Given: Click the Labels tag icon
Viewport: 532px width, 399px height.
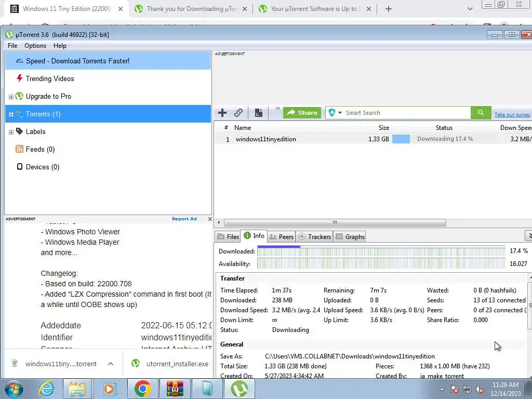Looking at the screenshot, I should pyautogui.click(x=20, y=131).
